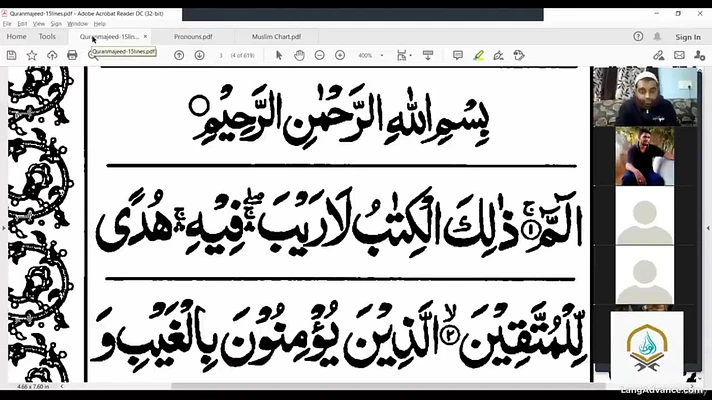712x400 pixels.
Task: Choose the selection arrow tool
Action: pyautogui.click(x=279, y=55)
